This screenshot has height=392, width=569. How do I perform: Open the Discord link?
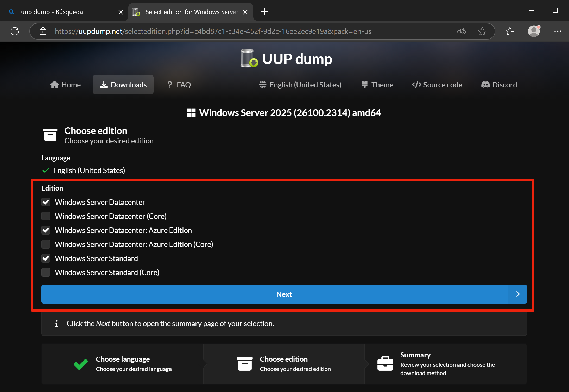pos(499,85)
